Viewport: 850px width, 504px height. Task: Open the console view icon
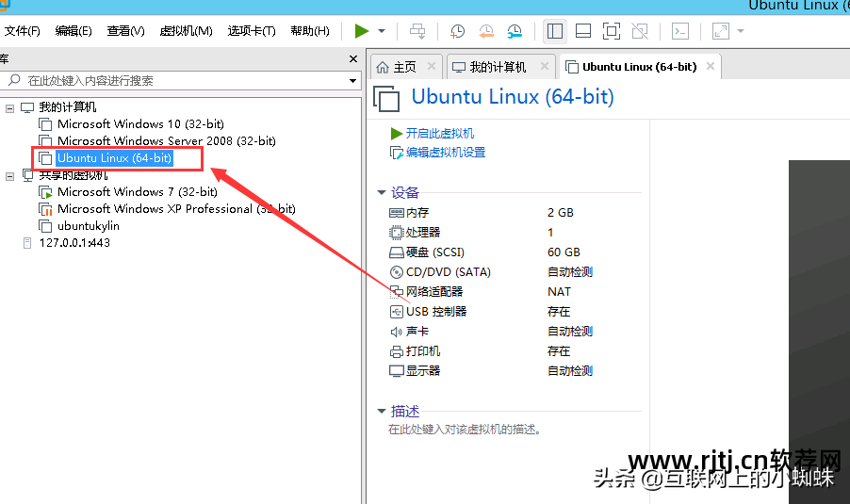pos(680,31)
